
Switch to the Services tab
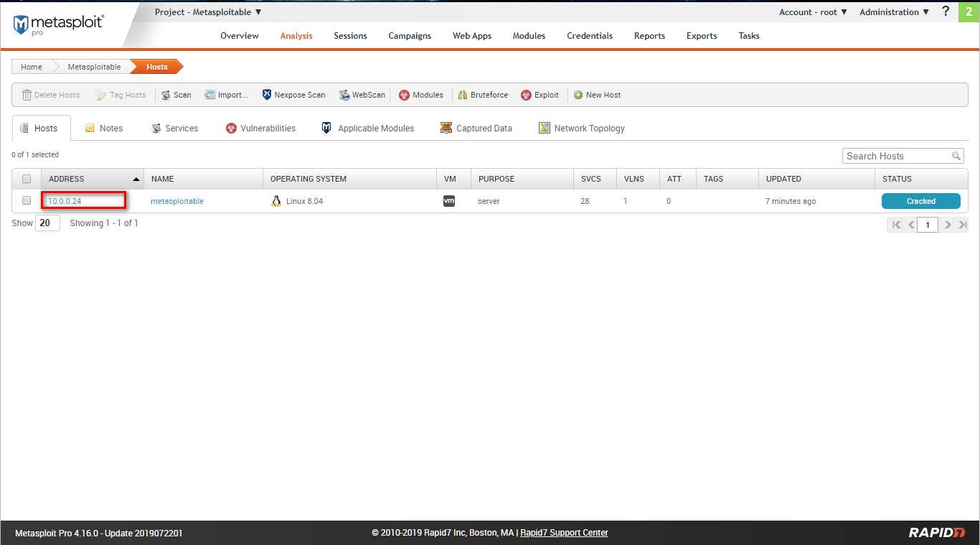tap(174, 128)
